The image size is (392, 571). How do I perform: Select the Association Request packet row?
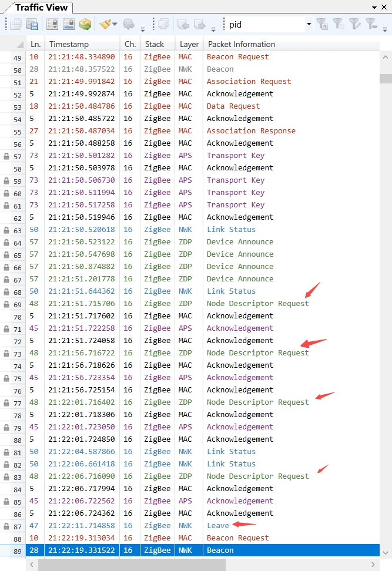(203, 82)
